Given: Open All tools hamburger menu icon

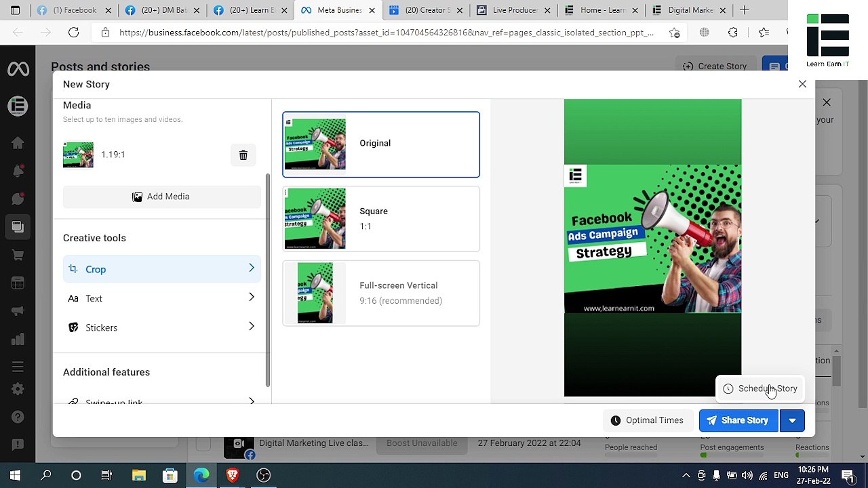Looking at the screenshot, I should click(x=18, y=367).
